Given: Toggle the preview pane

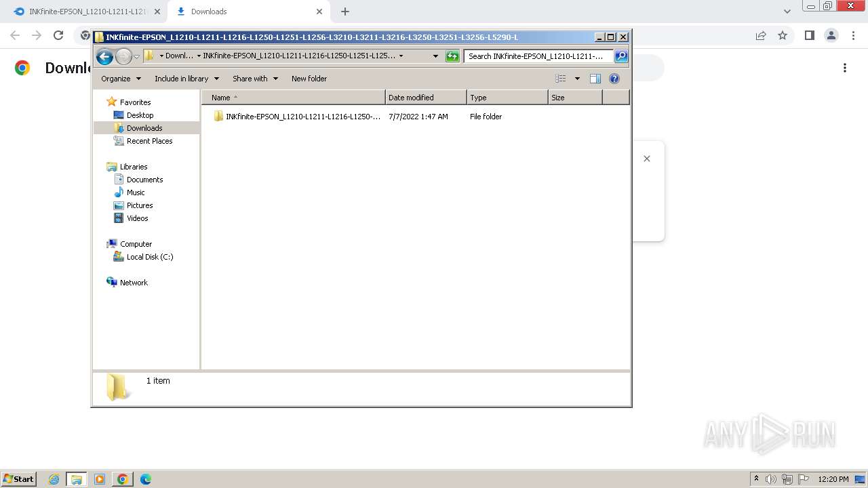Looking at the screenshot, I should 595,79.
